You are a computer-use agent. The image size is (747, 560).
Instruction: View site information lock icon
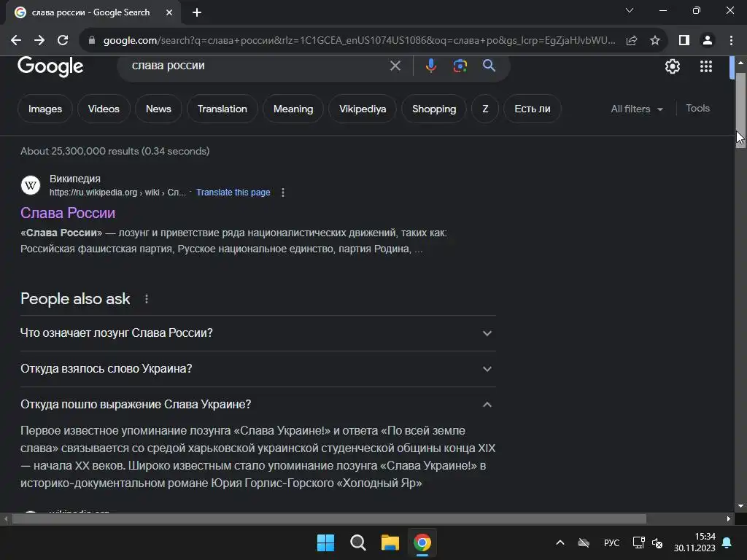coord(92,41)
